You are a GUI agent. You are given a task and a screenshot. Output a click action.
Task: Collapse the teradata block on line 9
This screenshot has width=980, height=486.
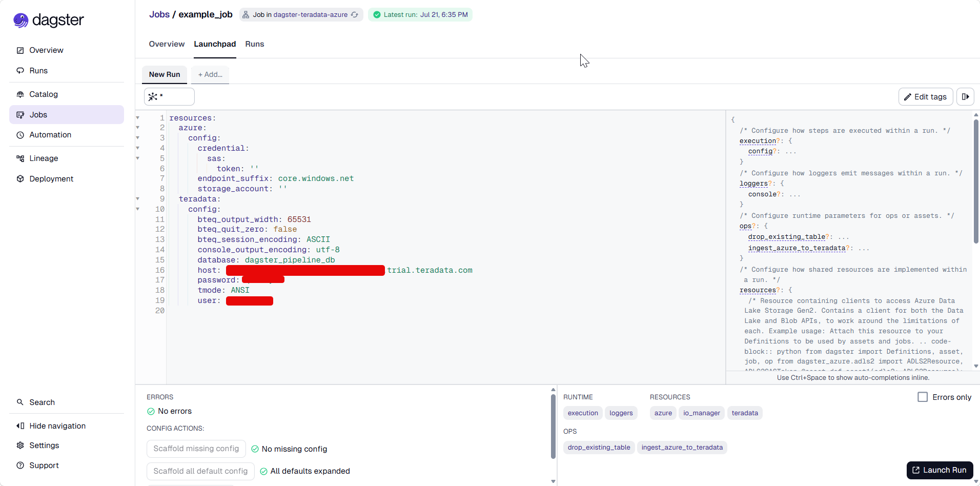coord(138,199)
